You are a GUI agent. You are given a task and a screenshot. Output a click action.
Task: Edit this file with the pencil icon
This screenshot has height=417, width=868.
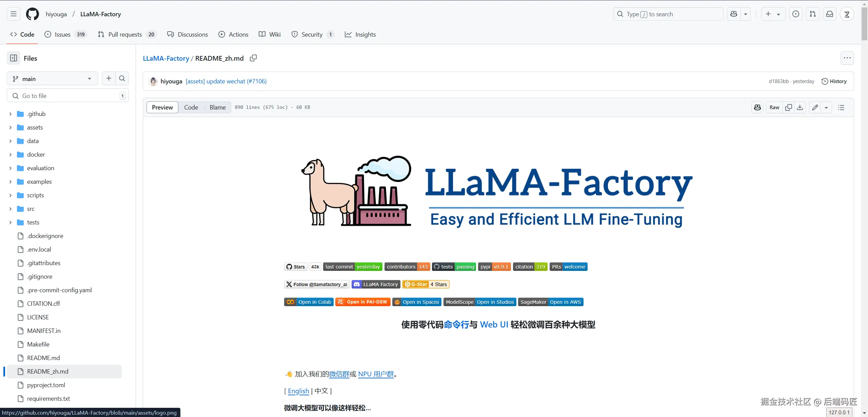tap(815, 107)
